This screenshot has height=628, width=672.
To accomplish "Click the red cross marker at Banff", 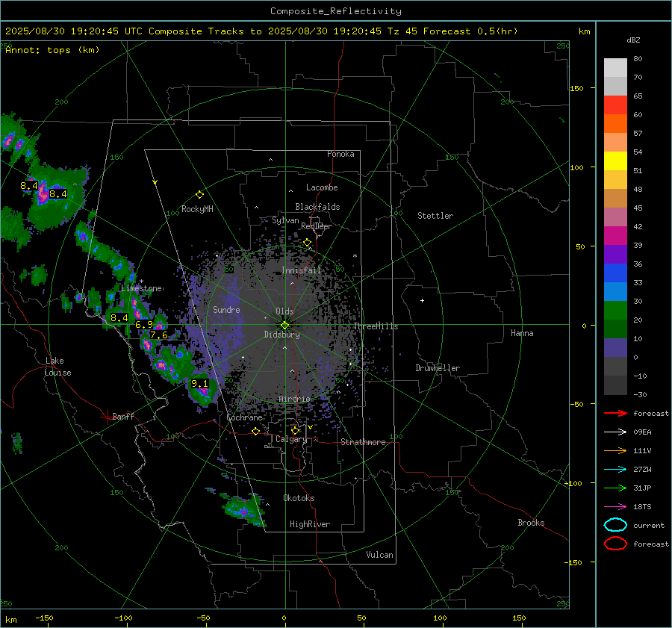I will click(106, 417).
